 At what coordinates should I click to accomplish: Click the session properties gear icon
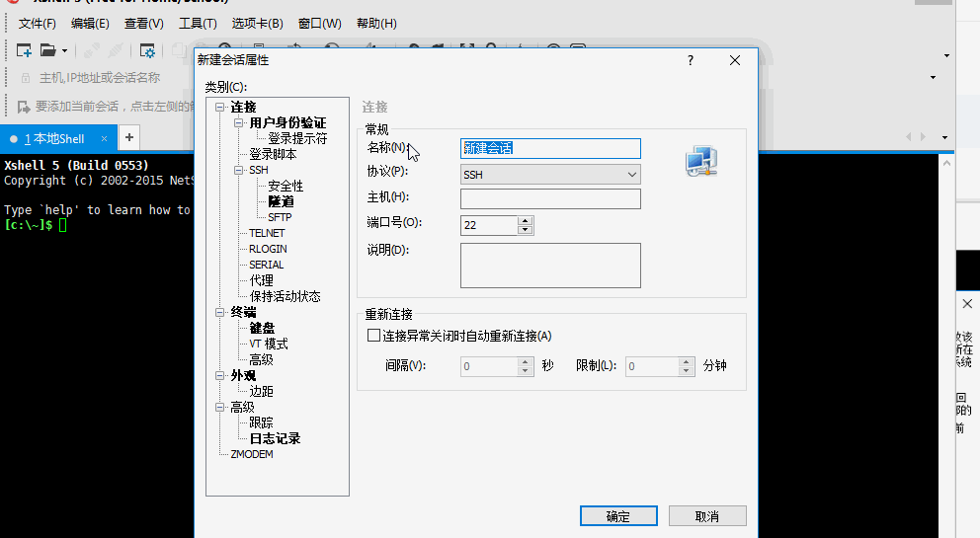(147, 51)
